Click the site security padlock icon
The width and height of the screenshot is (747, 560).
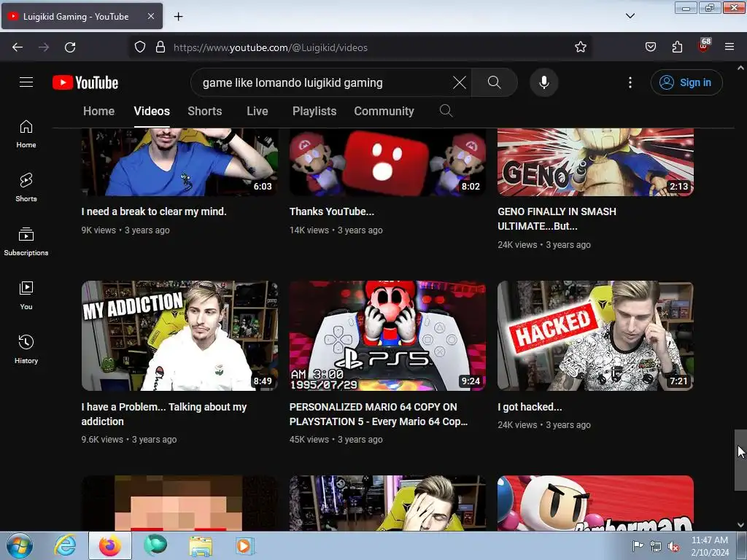tap(160, 47)
